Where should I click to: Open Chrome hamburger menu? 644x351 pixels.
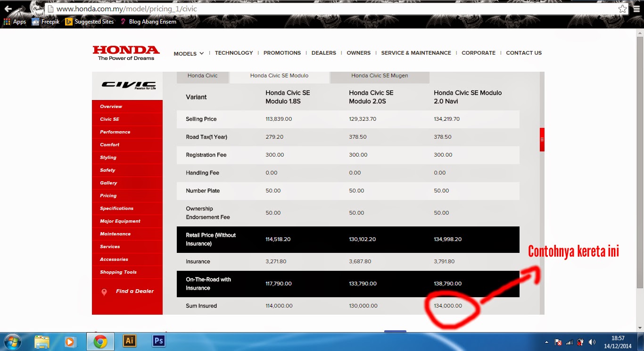coord(636,9)
